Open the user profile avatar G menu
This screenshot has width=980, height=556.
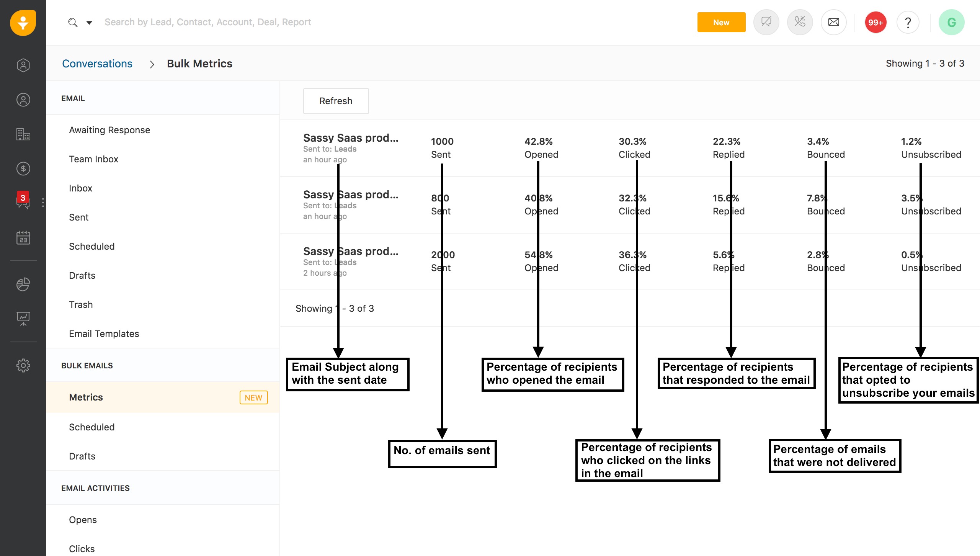click(x=951, y=22)
